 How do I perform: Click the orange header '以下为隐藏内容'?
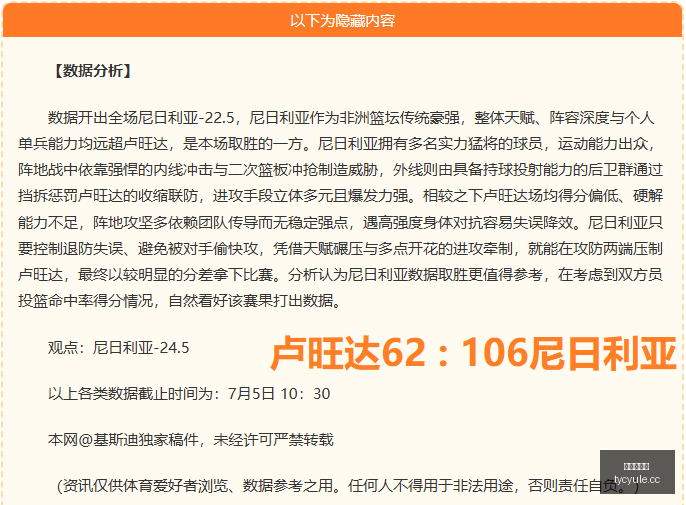[343, 20]
